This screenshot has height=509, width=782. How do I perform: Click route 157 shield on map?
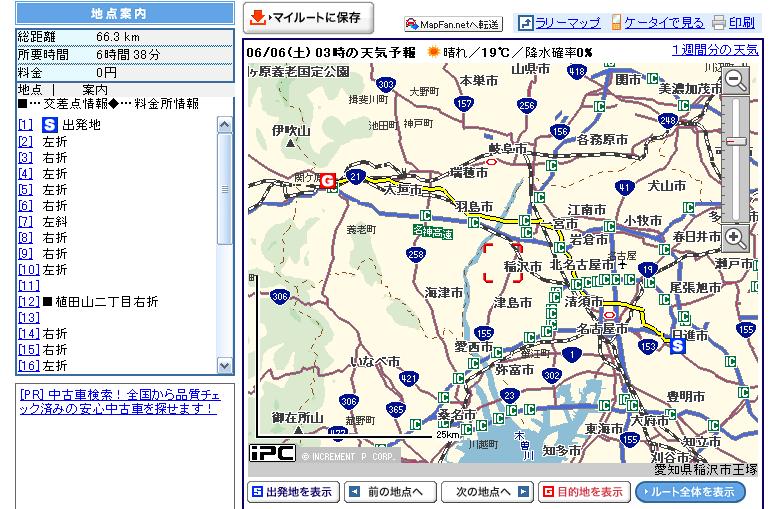pos(464,104)
